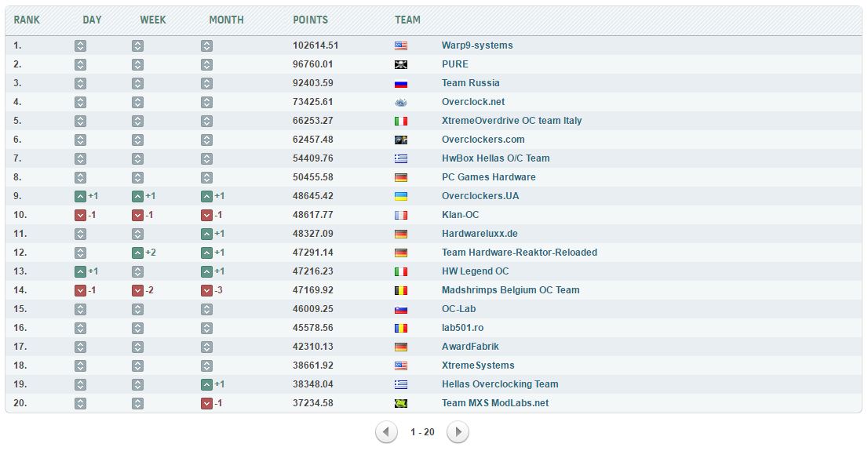
Task: Click the red month -1 arrow for Team MXS ModLabs.net
Action: pyautogui.click(x=206, y=403)
